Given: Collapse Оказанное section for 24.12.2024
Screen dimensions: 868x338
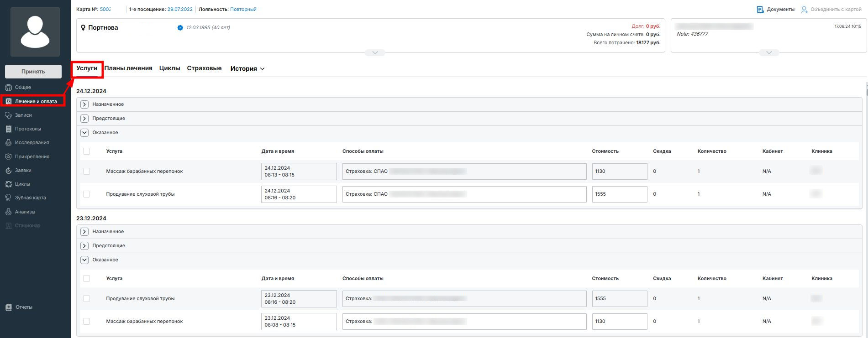Looking at the screenshot, I should 84,133.
